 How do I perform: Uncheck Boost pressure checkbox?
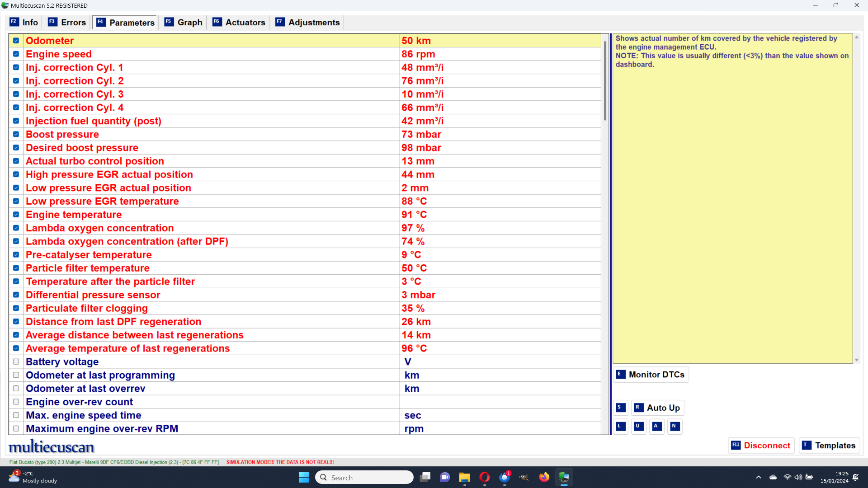[x=16, y=134]
